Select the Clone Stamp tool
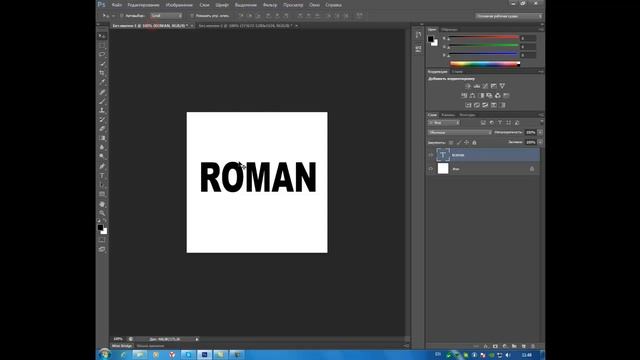The image size is (640, 360). [102, 110]
